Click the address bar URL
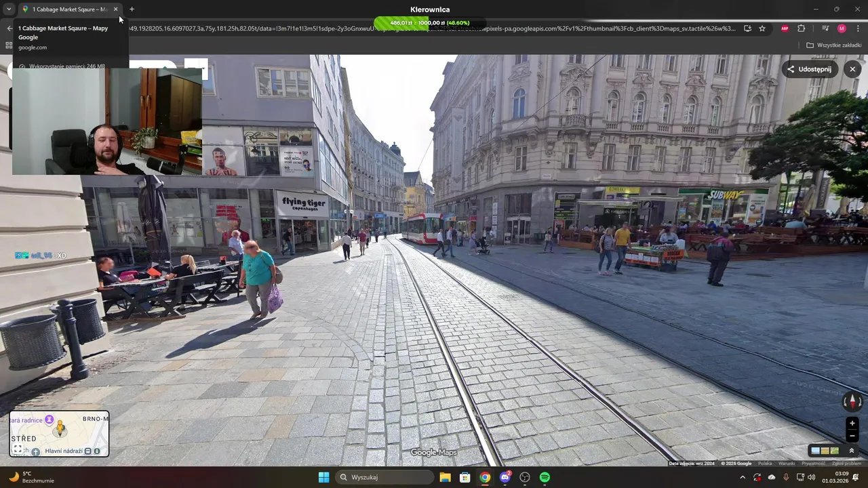The image size is (868, 488). [431, 28]
